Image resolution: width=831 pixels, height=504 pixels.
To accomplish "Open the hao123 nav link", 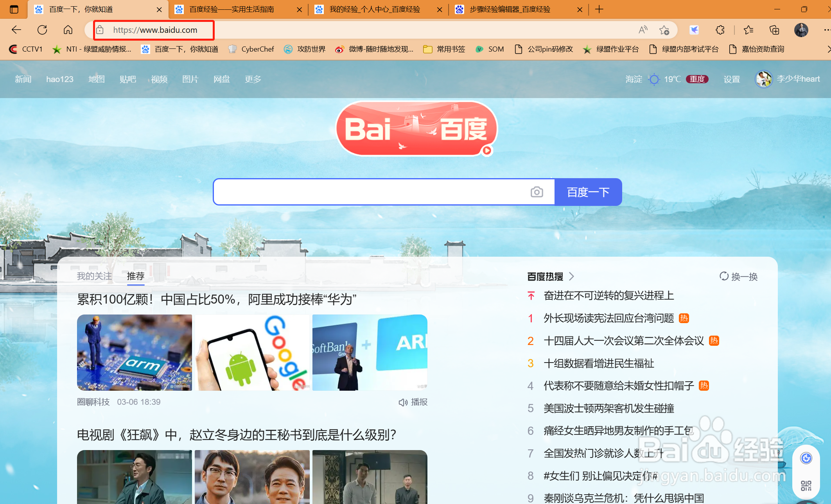I will [x=60, y=79].
